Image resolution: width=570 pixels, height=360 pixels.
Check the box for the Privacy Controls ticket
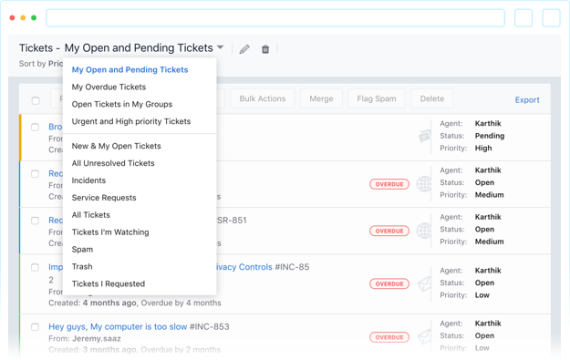[35, 268]
